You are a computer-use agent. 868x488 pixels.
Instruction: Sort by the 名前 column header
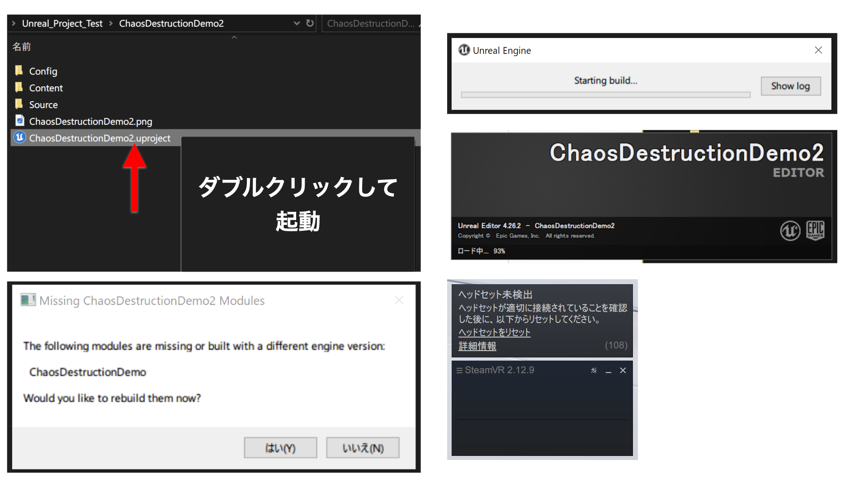tap(22, 47)
